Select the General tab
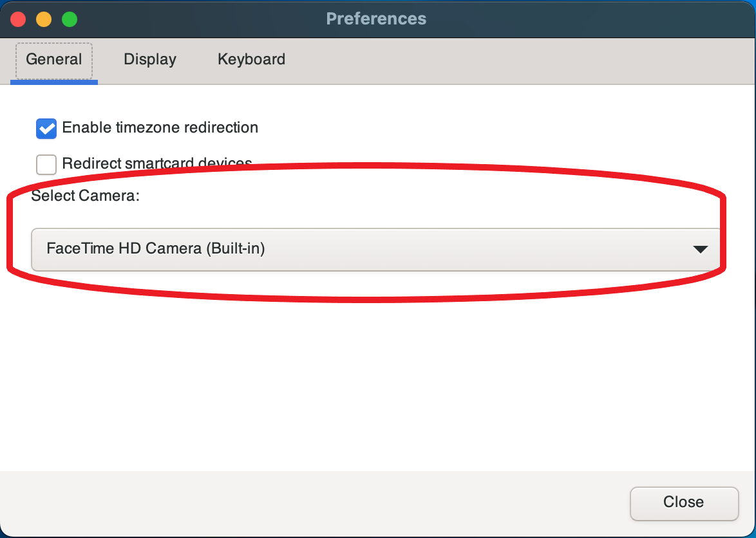The image size is (756, 538). [x=54, y=59]
